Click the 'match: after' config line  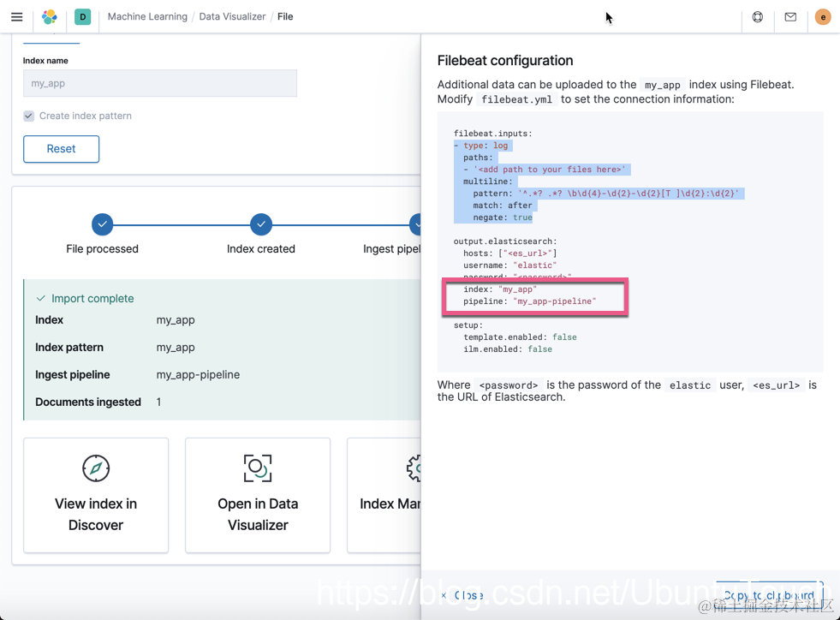point(503,206)
